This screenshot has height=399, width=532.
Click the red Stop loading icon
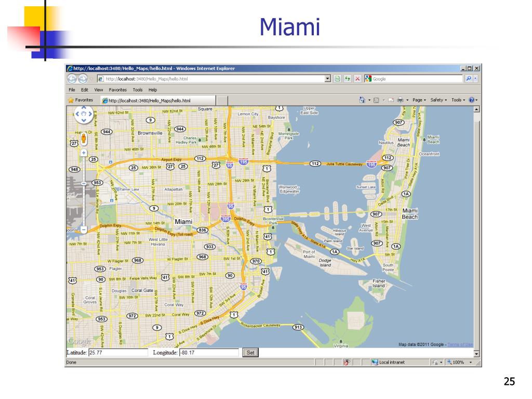(x=357, y=79)
